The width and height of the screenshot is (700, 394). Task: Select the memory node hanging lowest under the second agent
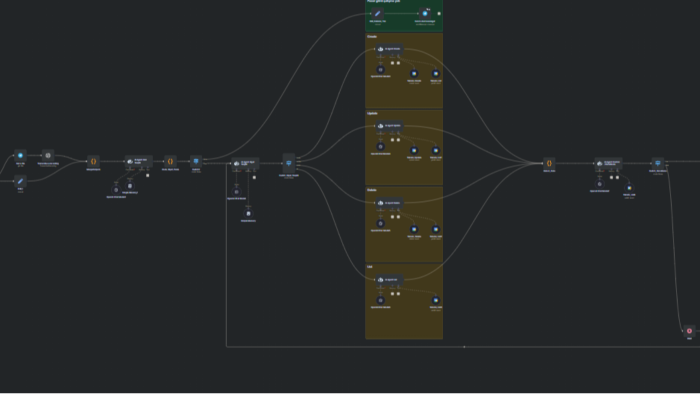tap(248, 214)
